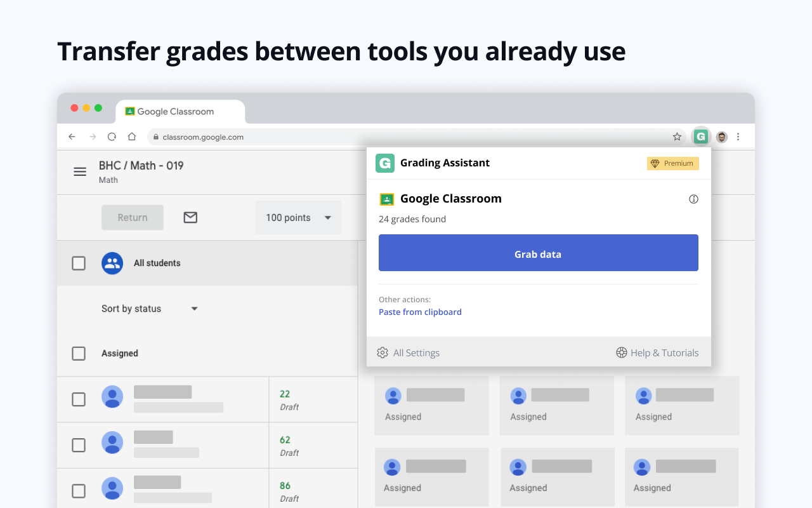The height and width of the screenshot is (508, 812).
Task: Click the Premium badge
Action: (673, 163)
